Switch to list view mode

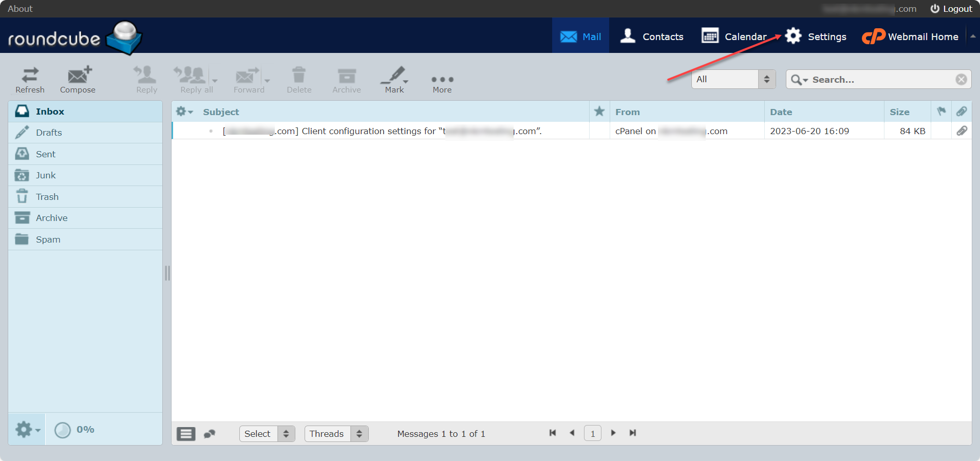point(186,434)
